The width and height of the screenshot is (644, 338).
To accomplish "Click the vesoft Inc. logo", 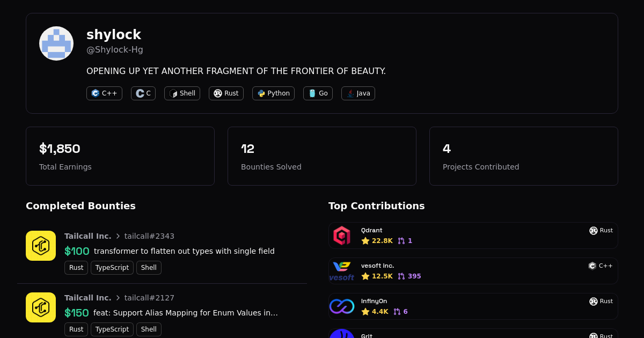I will click(342, 271).
